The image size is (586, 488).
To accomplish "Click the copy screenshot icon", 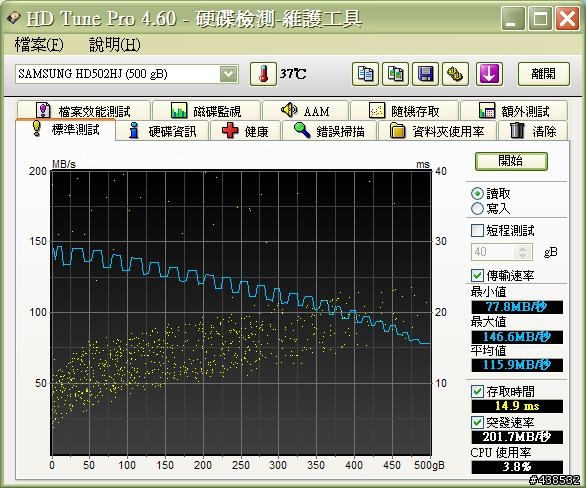I will [395, 74].
